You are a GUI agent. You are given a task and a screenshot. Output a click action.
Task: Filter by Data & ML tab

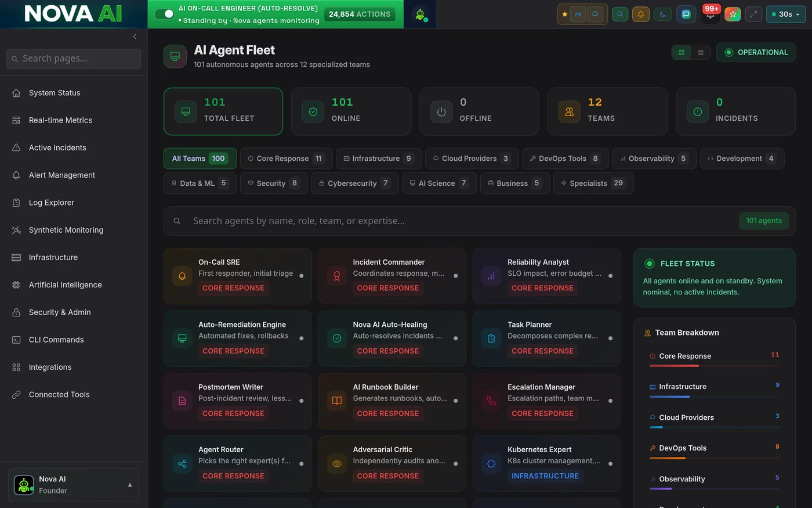click(200, 183)
